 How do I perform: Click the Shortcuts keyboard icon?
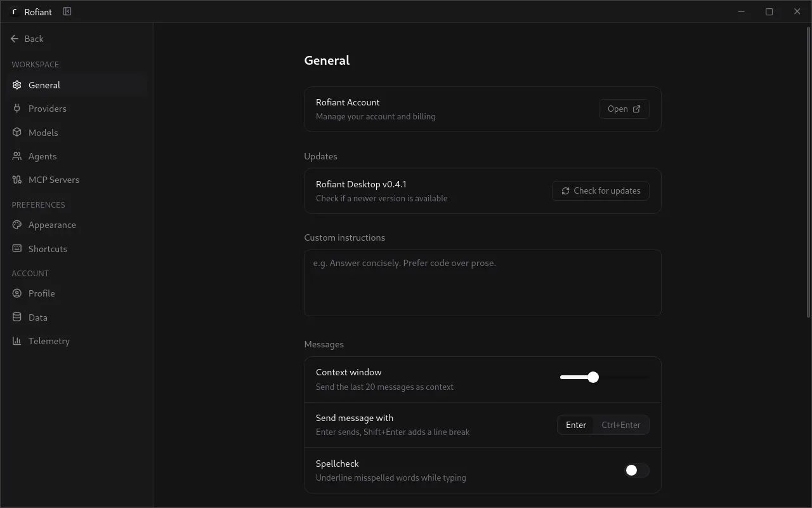(17, 249)
